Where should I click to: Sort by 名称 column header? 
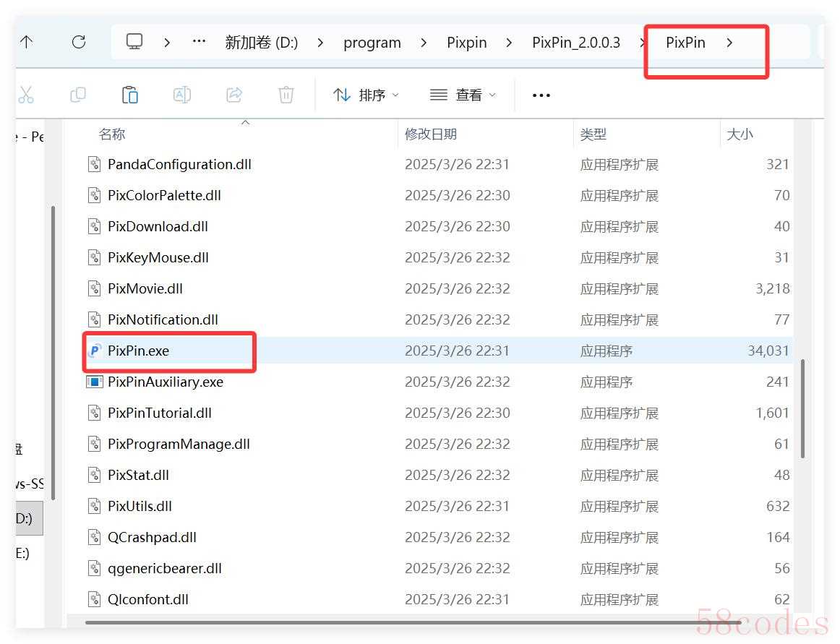pyautogui.click(x=112, y=134)
